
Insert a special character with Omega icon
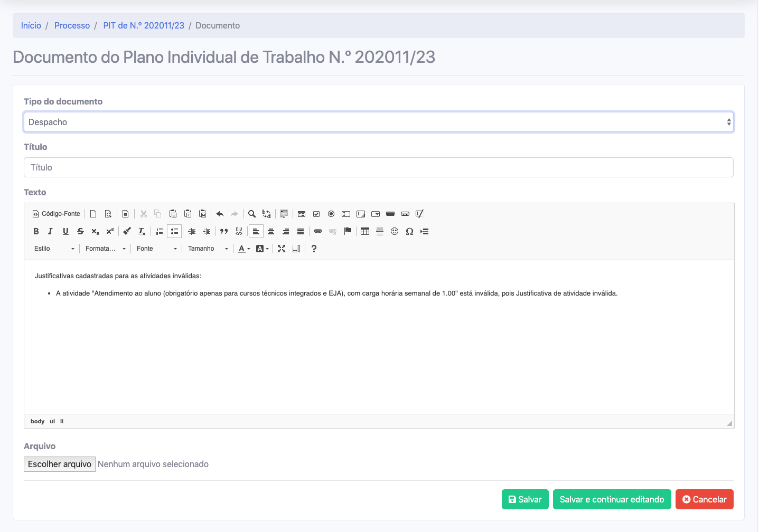(409, 231)
